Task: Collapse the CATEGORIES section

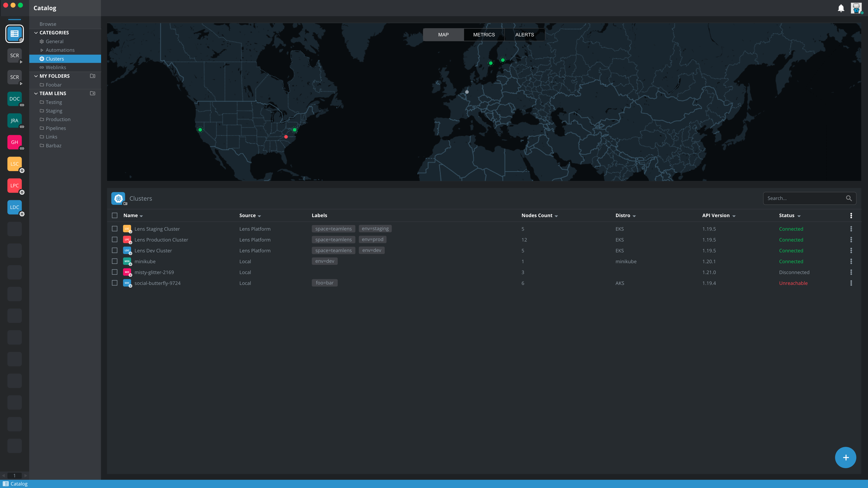Action: click(36, 33)
